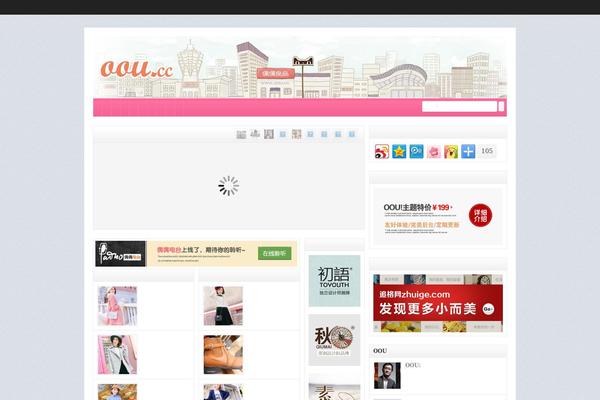Screen dimensions: 600x400
Task: Click the green-yellow cartoon face share icon
Action: click(451, 152)
